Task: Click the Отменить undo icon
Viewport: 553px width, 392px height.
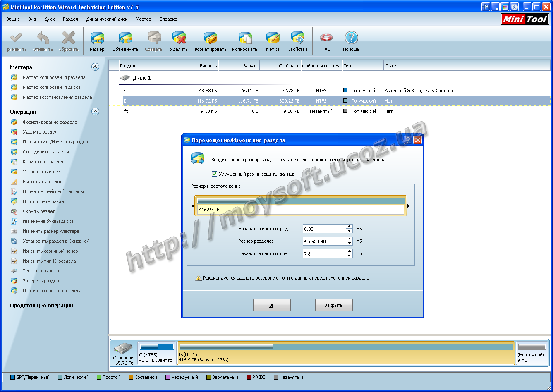Action: coord(43,38)
